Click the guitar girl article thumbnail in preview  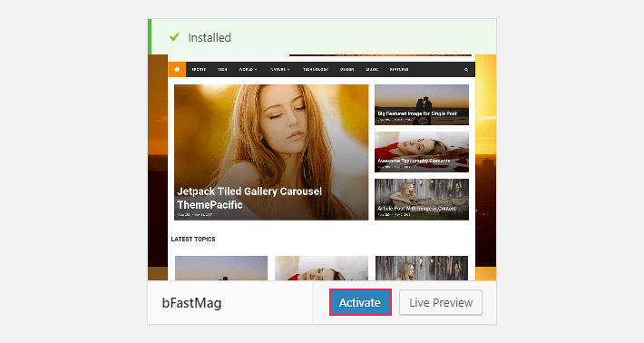tap(422, 200)
